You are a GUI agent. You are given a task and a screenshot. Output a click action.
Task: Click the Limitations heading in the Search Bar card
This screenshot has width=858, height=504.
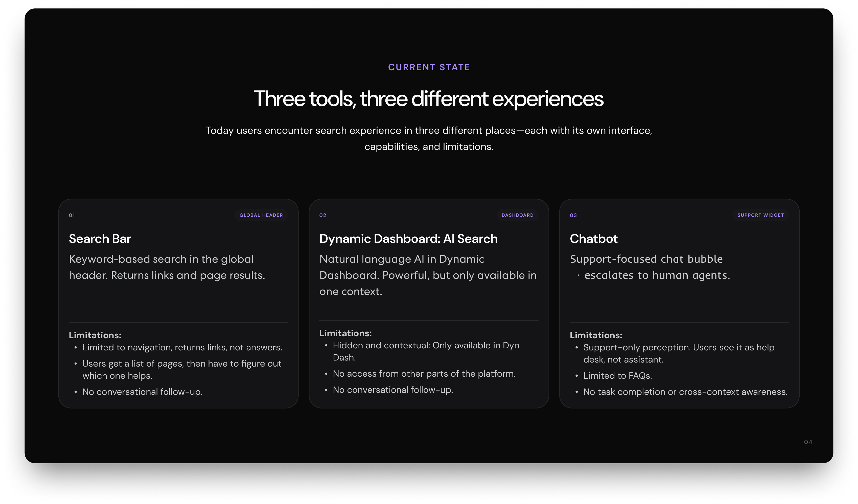click(x=95, y=335)
